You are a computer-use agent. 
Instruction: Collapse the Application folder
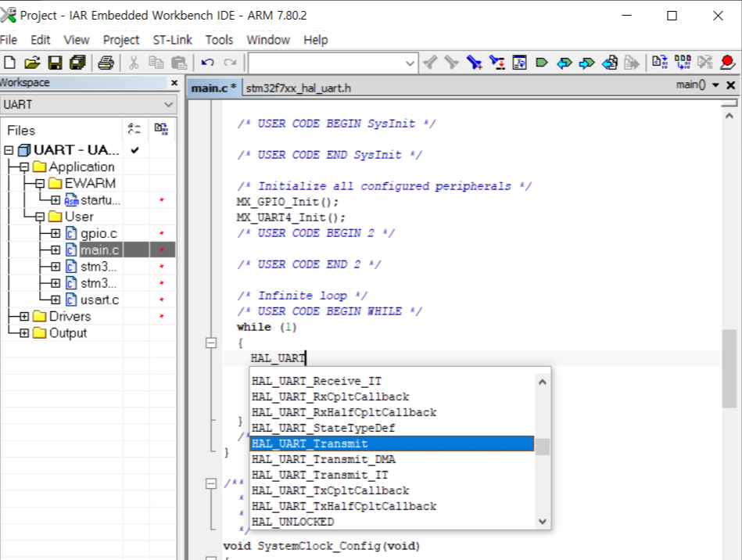[24, 167]
